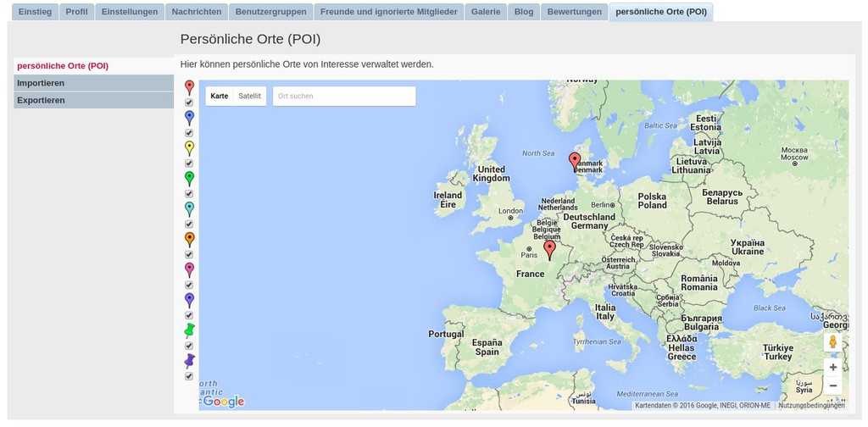Image resolution: width=868 pixels, height=427 pixels.
Task: Select the yellow marker pin icon
Action: pyautogui.click(x=189, y=148)
